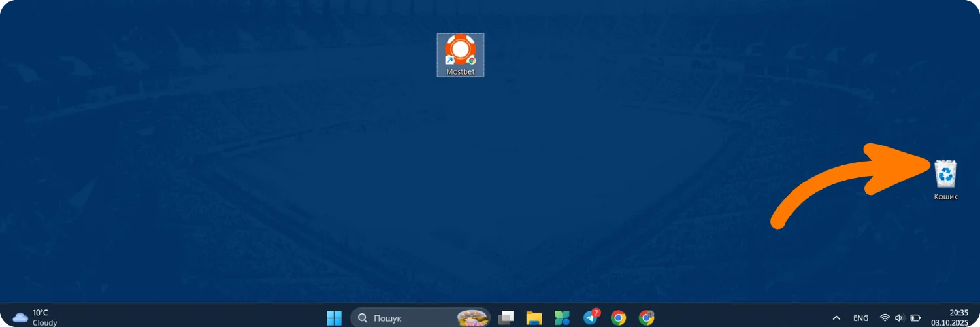
Task: Switch ENG input language
Action: pos(861,318)
